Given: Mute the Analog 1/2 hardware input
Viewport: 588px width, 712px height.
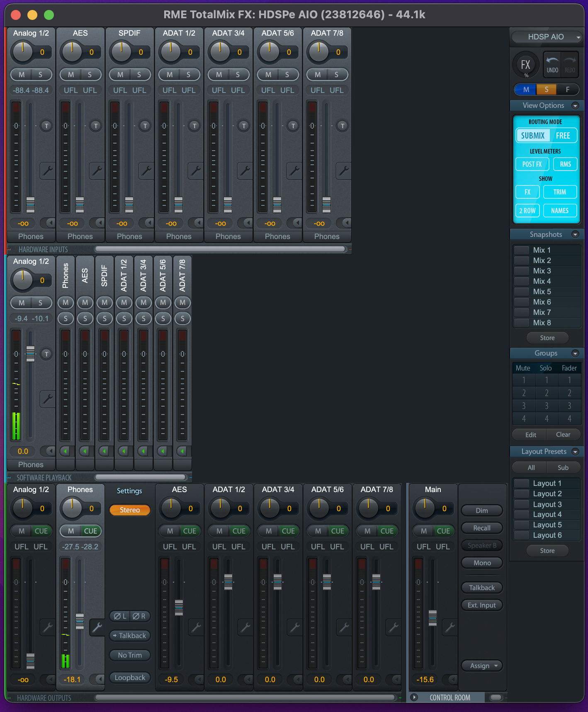Looking at the screenshot, I should tap(22, 75).
